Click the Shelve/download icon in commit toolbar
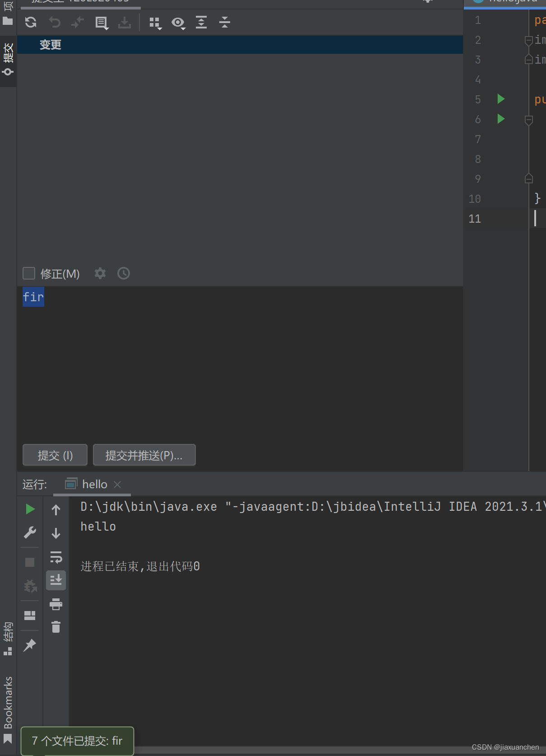The width and height of the screenshot is (546, 756). [125, 22]
